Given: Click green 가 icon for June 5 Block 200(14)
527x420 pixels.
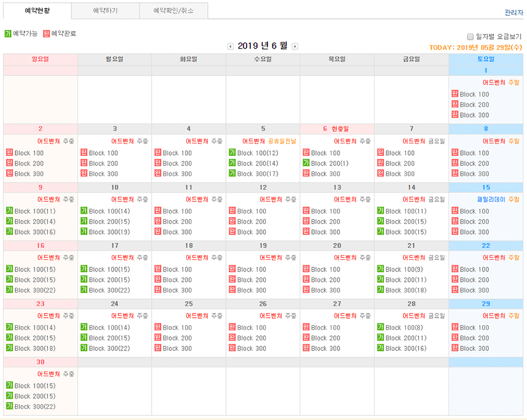Looking at the screenshot, I should (x=232, y=163).
